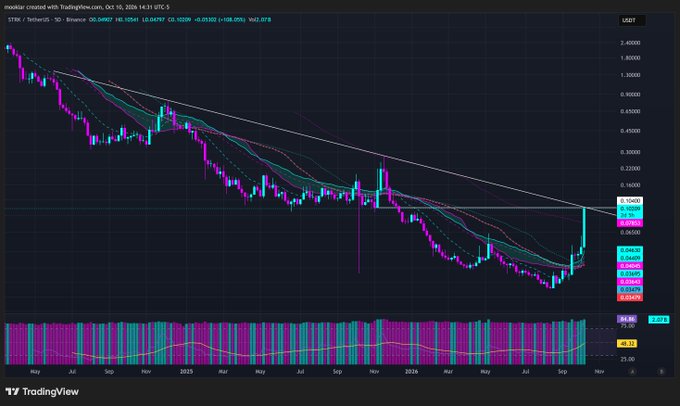This screenshot has width=680, height=406.
Task: Click the Vol 2.07B value in header
Action: click(x=260, y=20)
